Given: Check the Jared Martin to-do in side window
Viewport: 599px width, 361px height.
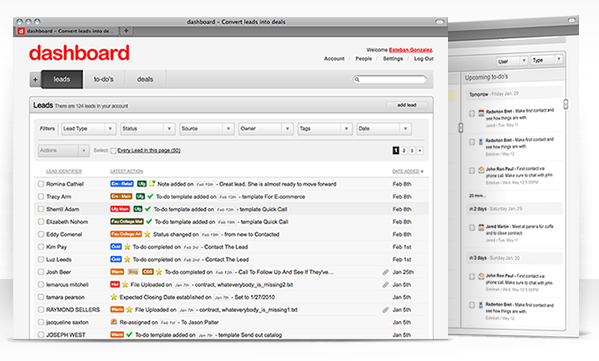Looking at the screenshot, I should [472, 228].
